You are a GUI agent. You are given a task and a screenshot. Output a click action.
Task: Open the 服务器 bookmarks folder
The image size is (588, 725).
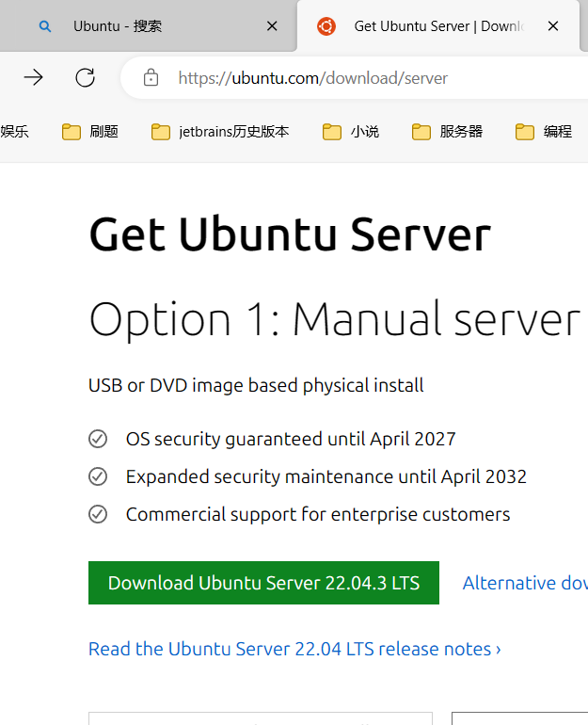[448, 132]
